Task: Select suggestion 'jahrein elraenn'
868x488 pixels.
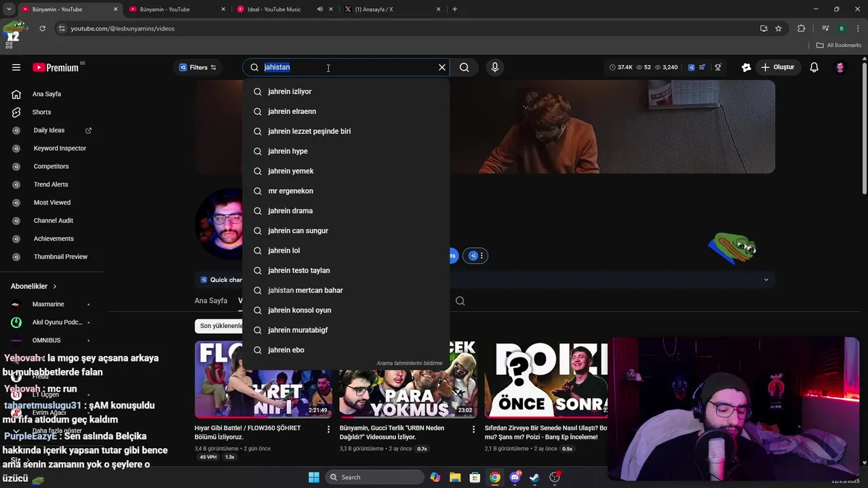Action: [346, 111]
